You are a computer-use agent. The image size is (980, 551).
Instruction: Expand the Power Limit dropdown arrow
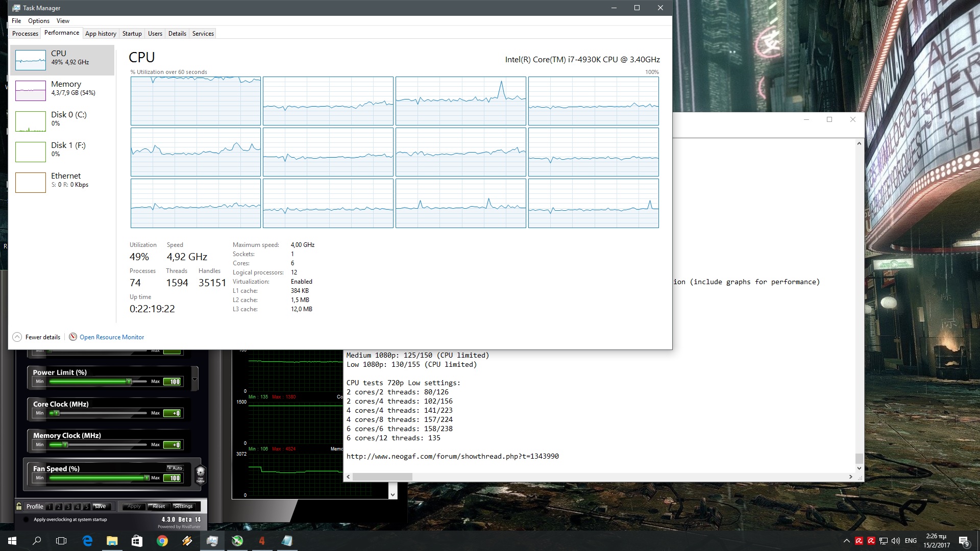194,379
